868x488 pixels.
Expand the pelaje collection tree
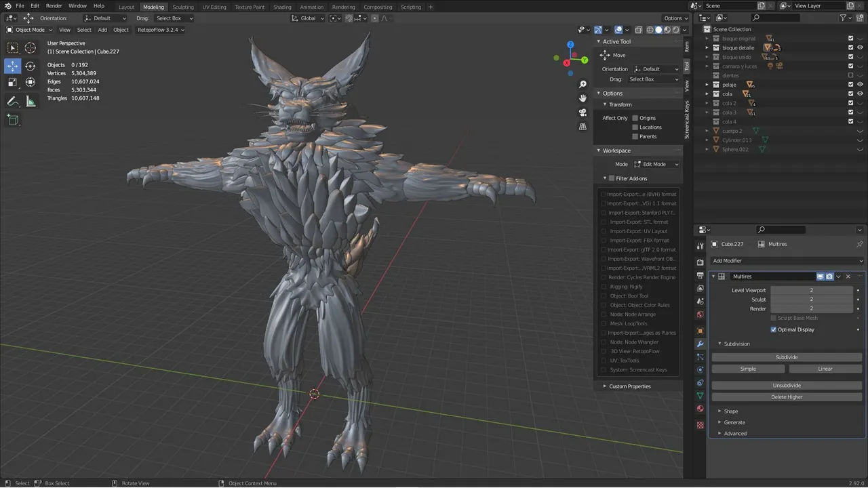tap(707, 85)
